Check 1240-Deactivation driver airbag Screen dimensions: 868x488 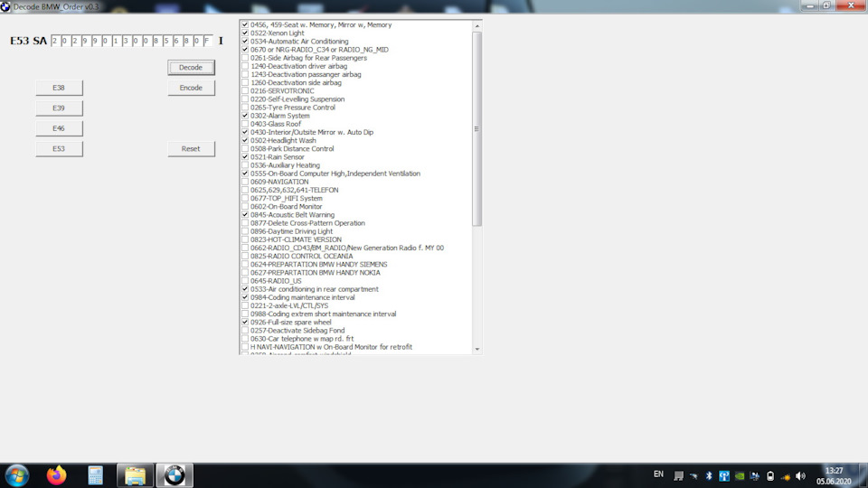[x=245, y=66]
